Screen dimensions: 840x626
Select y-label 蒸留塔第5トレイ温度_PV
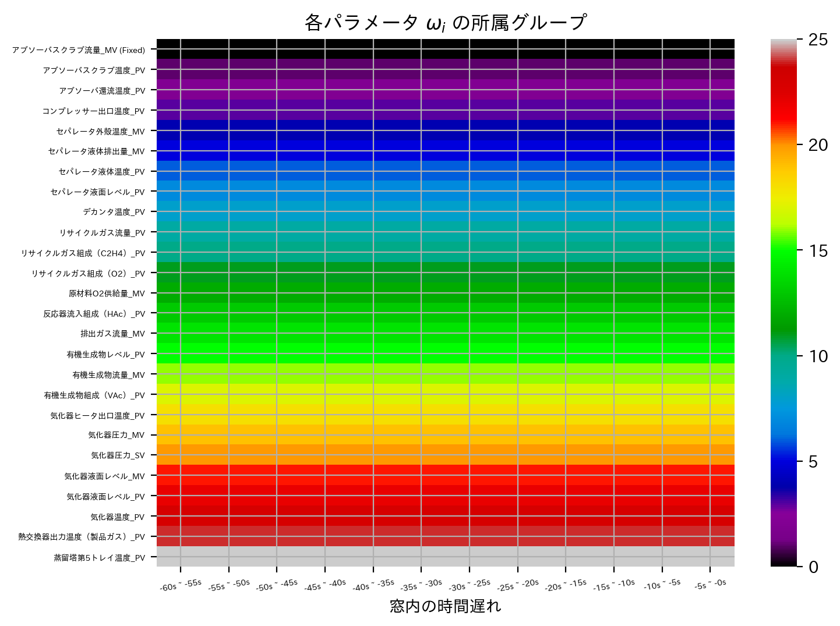[99, 558]
